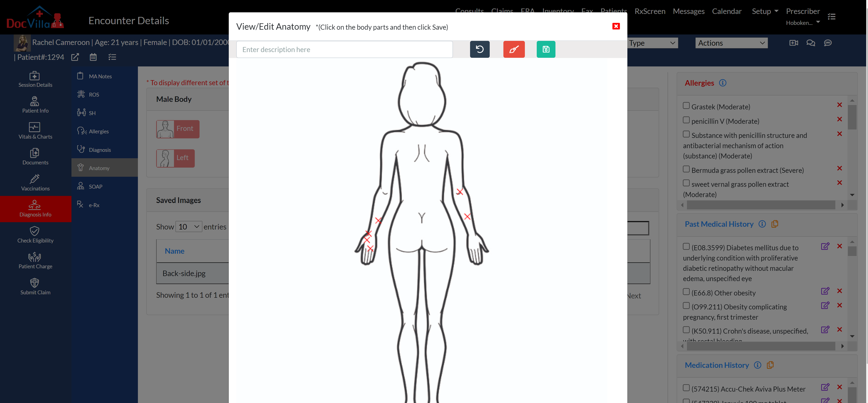868x403 pixels.
Task: Expand the Setup menu dropdown
Action: coord(765,11)
